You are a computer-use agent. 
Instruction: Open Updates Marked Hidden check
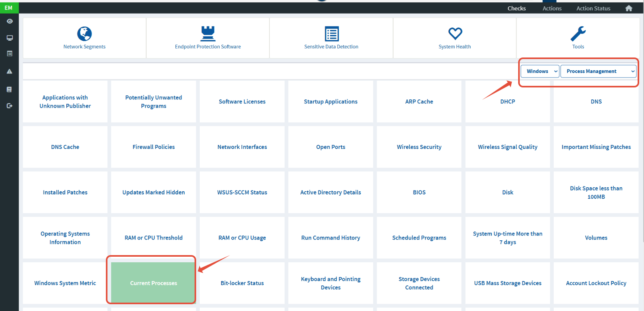(x=153, y=192)
